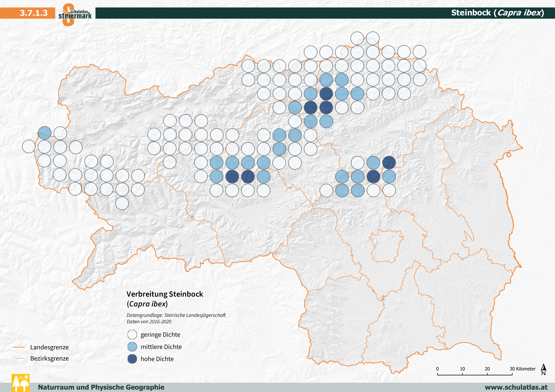
Task: Click the Daten von 2016-2020 text
Action: coord(149,322)
